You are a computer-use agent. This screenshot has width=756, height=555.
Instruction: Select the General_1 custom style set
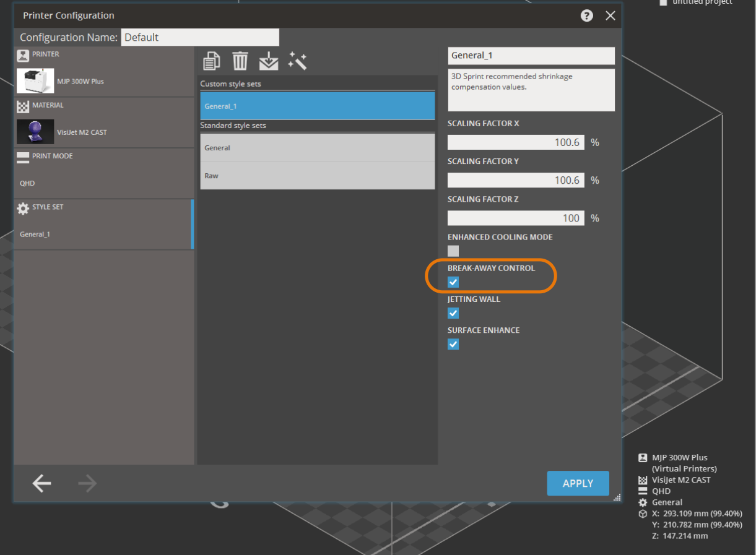click(x=317, y=106)
